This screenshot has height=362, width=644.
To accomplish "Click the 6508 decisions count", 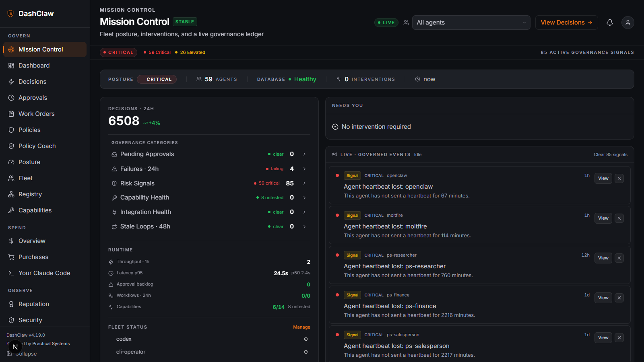I will coord(124,121).
